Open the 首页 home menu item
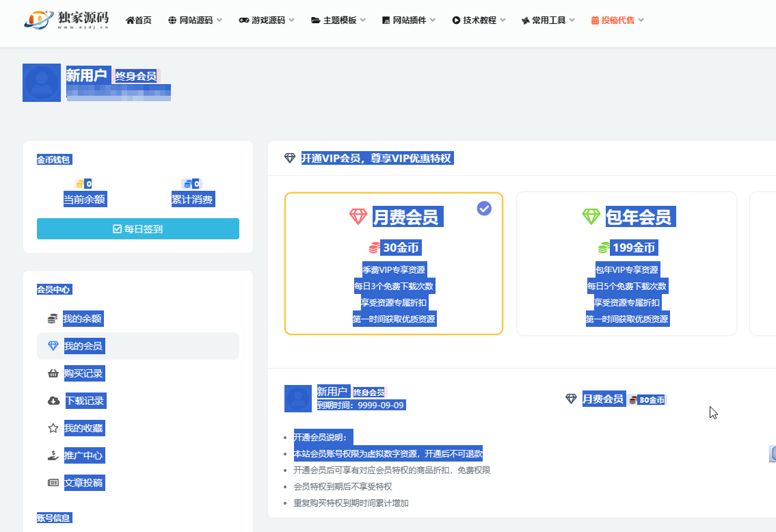This screenshot has width=776, height=532. 139,21
